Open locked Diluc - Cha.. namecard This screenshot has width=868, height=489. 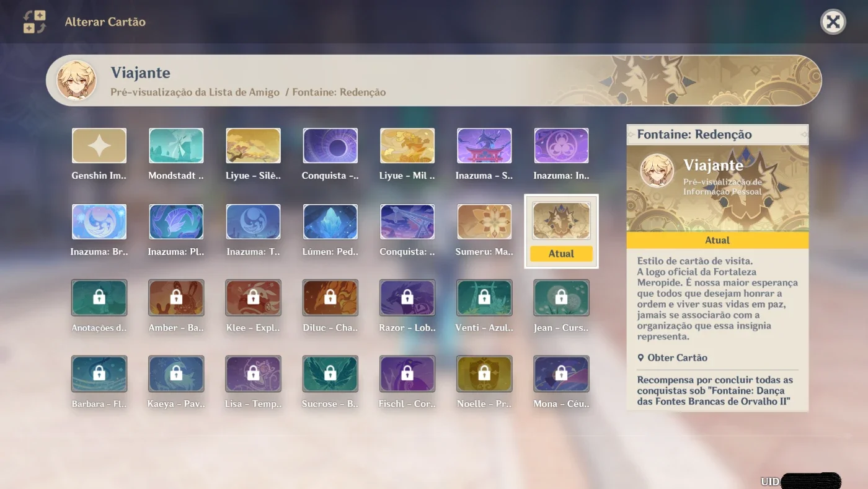[330, 298]
